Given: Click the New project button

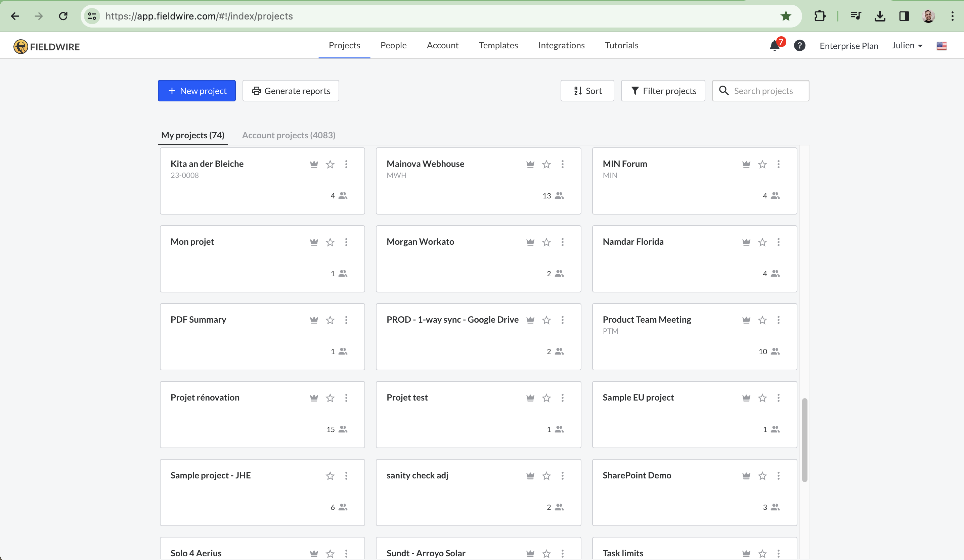Looking at the screenshot, I should coord(196,91).
